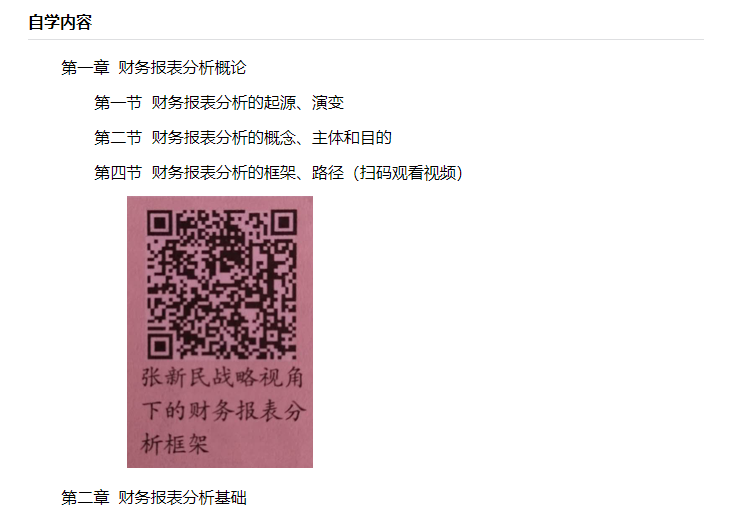Click the QR code top-right finder square
Image resolution: width=734 pixels, height=528 pixels.
click(285, 223)
